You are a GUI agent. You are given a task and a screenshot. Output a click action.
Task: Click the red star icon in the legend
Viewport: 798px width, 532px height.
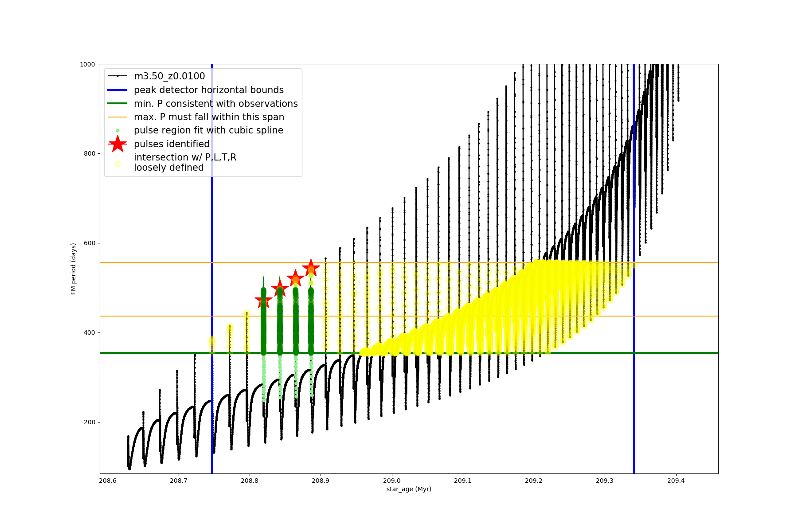point(117,144)
